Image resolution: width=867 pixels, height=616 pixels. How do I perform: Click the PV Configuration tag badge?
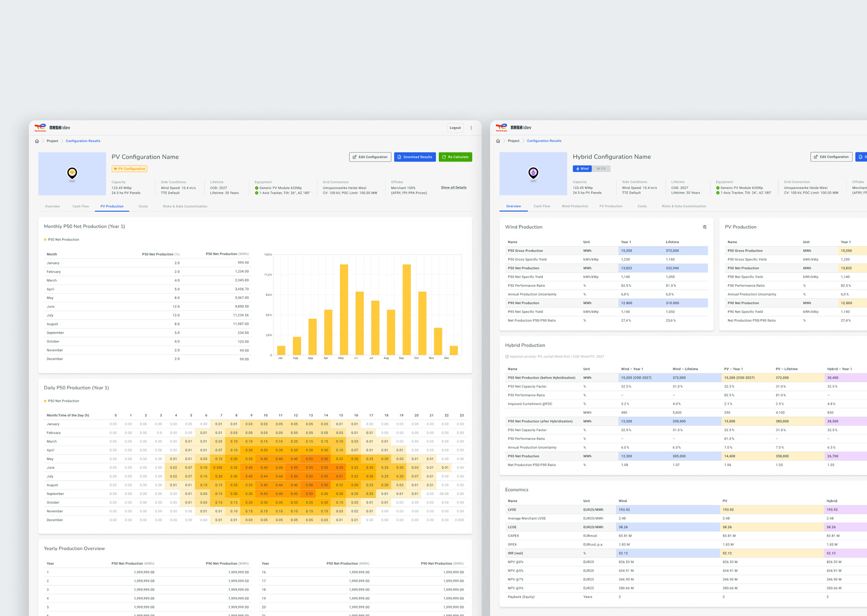[130, 169]
